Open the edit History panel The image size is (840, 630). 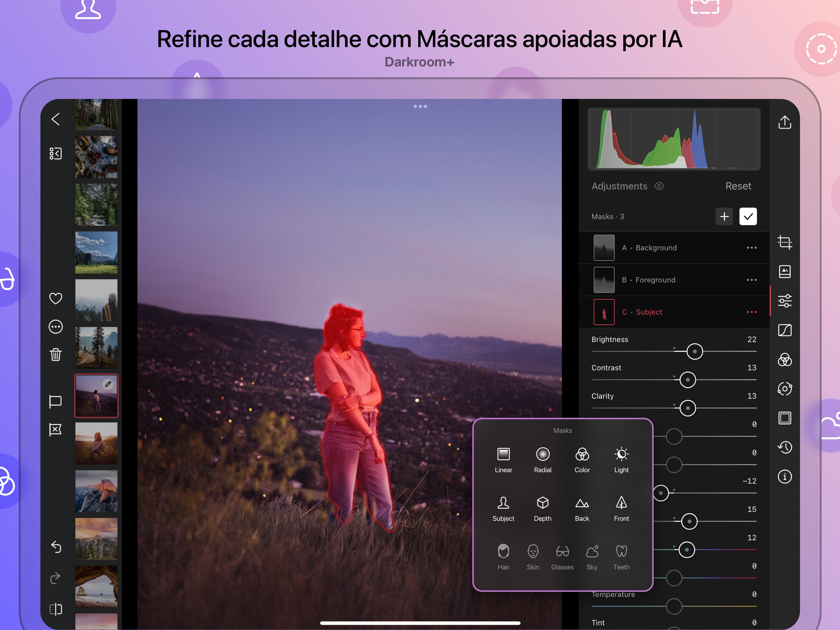[785, 447]
